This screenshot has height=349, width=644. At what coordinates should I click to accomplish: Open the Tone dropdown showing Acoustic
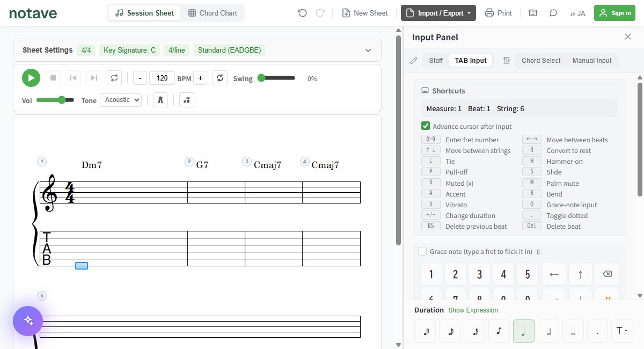pyautogui.click(x=121, y=100)
